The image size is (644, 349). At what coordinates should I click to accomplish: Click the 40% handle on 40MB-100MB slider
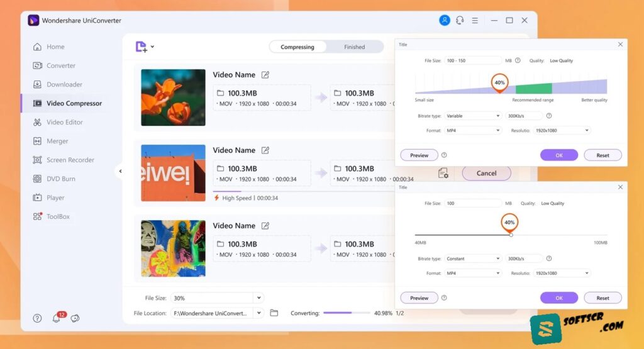click(509, 224)
